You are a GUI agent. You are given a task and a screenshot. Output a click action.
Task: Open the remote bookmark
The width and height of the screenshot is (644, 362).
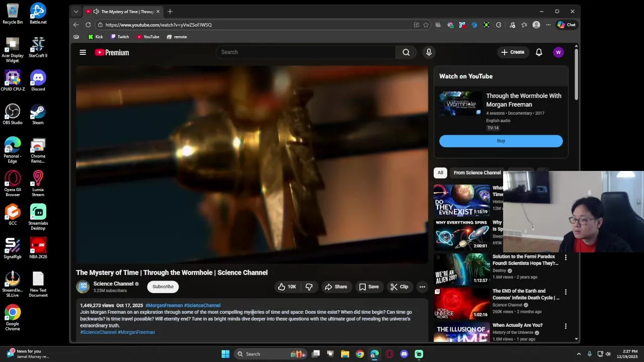click(x=177, y=37)
